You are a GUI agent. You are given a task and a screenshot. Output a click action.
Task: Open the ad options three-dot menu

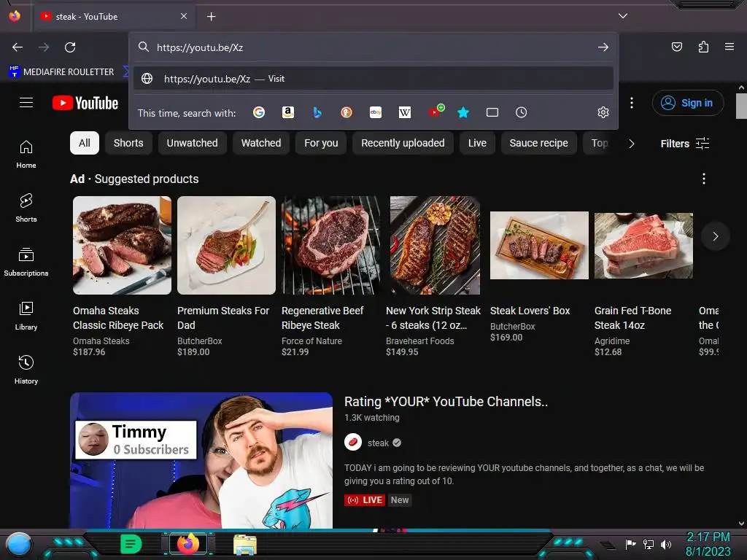704,179
